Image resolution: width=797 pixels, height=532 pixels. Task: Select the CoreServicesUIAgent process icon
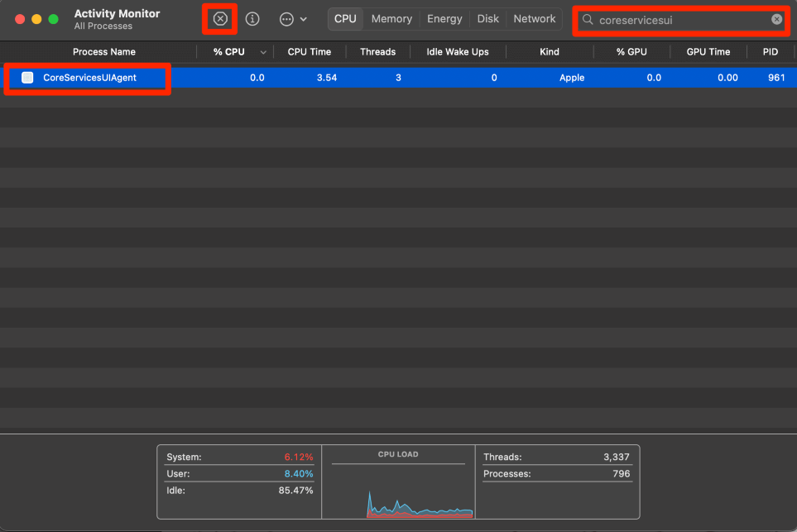pos(27,78)
